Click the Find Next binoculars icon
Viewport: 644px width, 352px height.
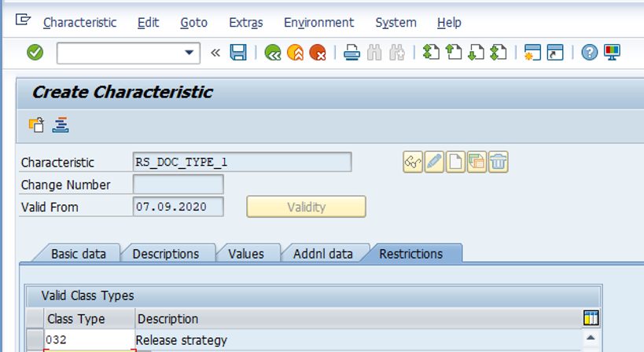(x=397, y=53)
